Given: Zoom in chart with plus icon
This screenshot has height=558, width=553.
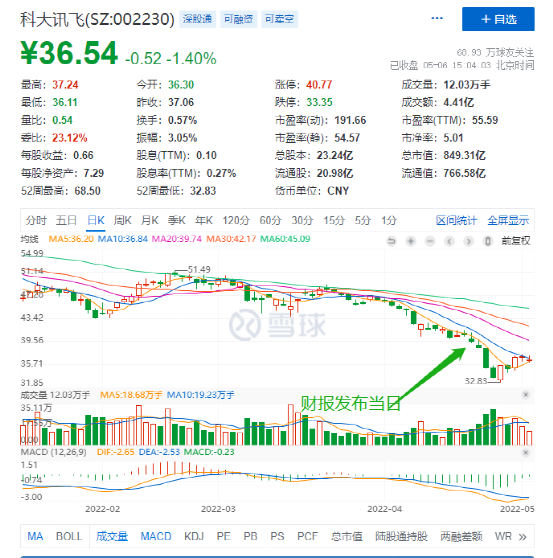Looking at the screenshot, I should (x=411, y=241).
